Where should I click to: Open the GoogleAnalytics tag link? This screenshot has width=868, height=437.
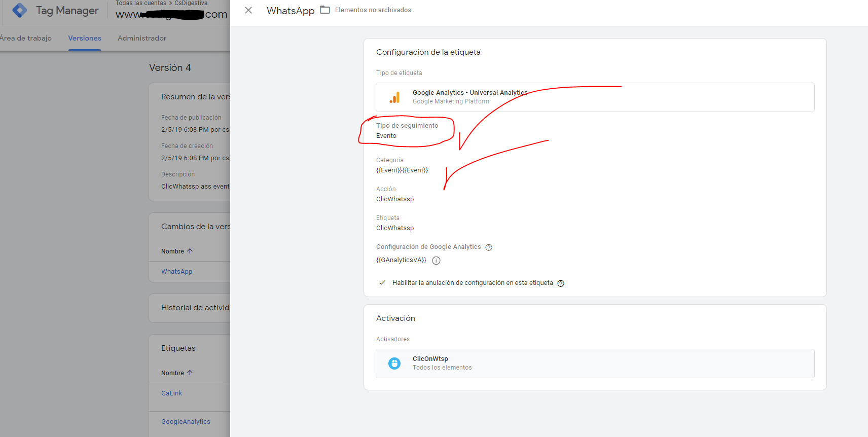coord(186,422)
